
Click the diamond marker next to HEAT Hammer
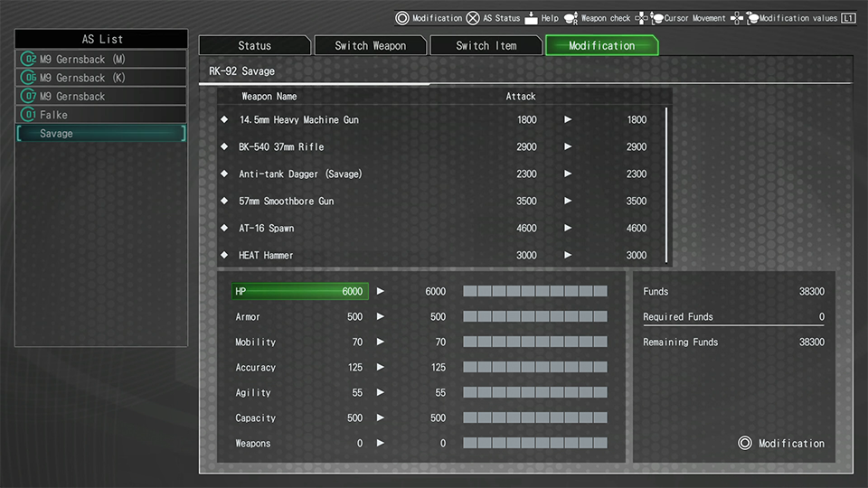pos(224,255)
